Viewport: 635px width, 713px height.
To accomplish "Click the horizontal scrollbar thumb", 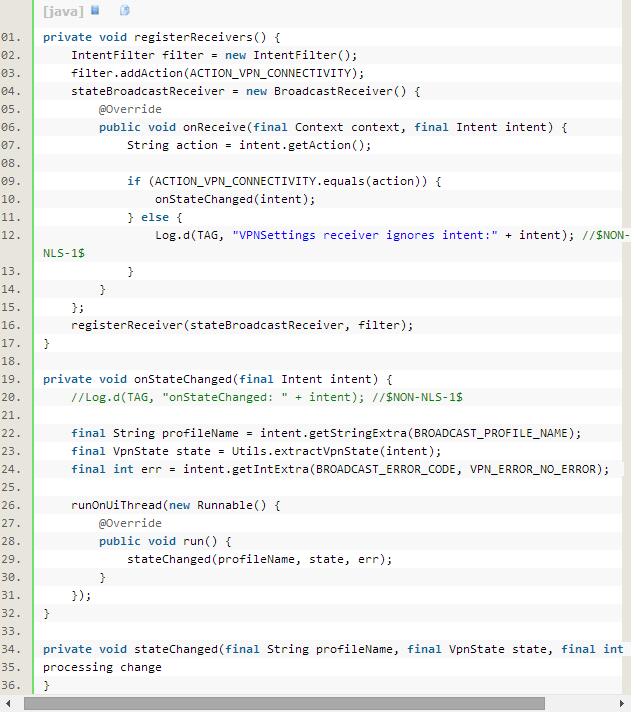I will coord(284,703).
